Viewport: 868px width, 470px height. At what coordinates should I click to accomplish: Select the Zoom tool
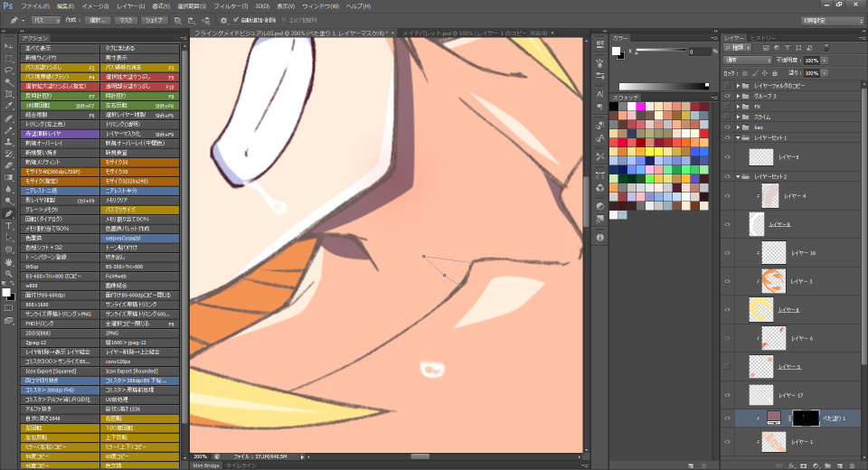tap(8, 274)
